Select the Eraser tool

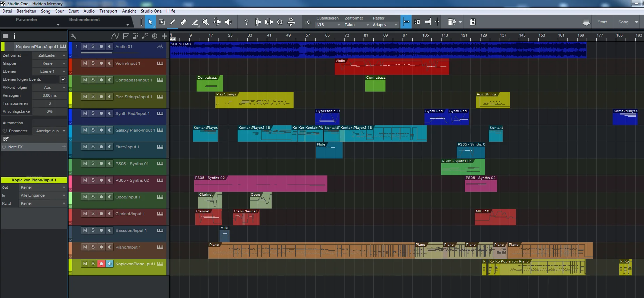pos(184,22)
